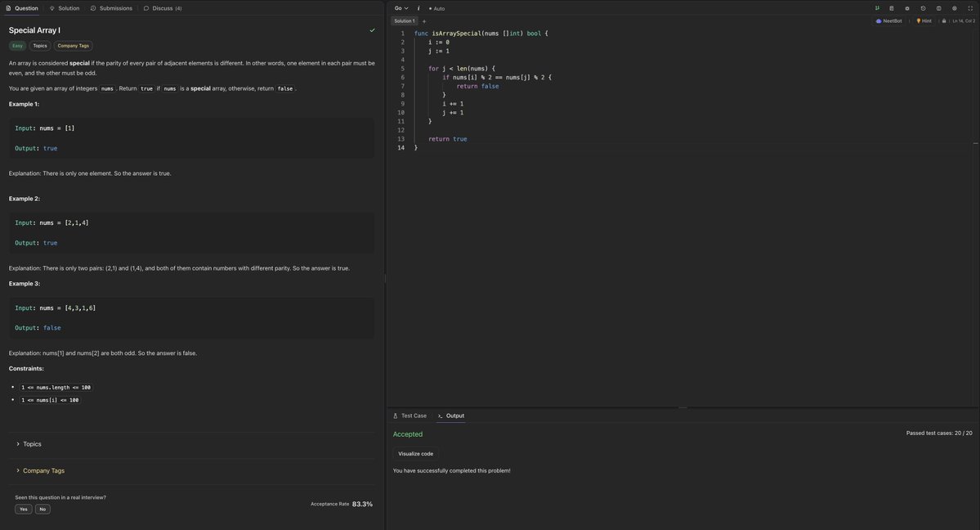Viewport: 980px width, 530px height.
Task: Click the Company Tags pill under title
Action: 73,46
